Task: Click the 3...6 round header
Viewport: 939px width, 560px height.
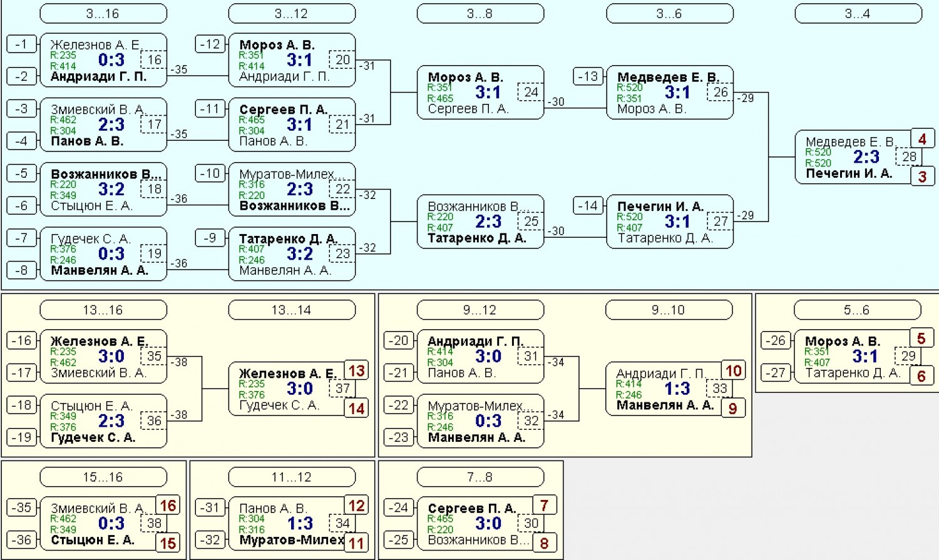Action: pyautogui.click(x=669, y=13)
